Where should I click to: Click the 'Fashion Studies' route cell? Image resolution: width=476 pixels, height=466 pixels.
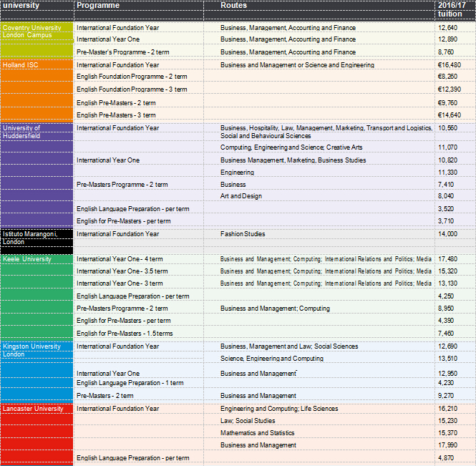(x=243, y=234)
